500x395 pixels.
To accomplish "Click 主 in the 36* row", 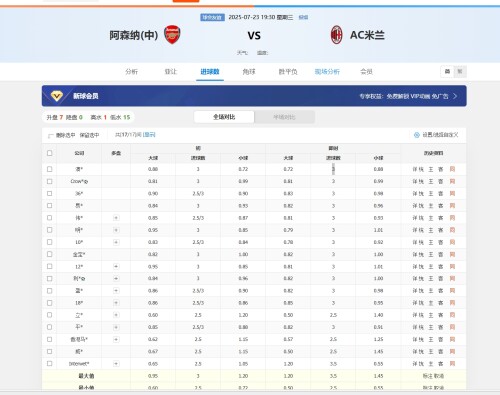I will click(x=431, y=194).
